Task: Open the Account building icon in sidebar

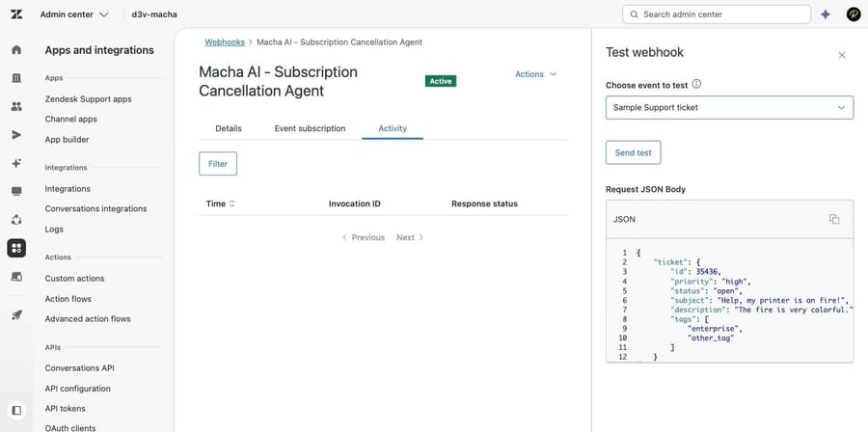Action: (x=16, y=78)
